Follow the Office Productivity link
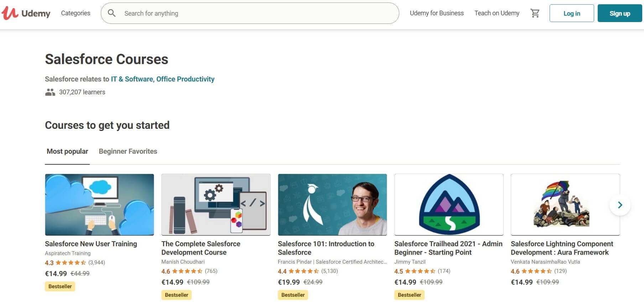The width and height of the screenshot is (644, 306). coord(185,79)
